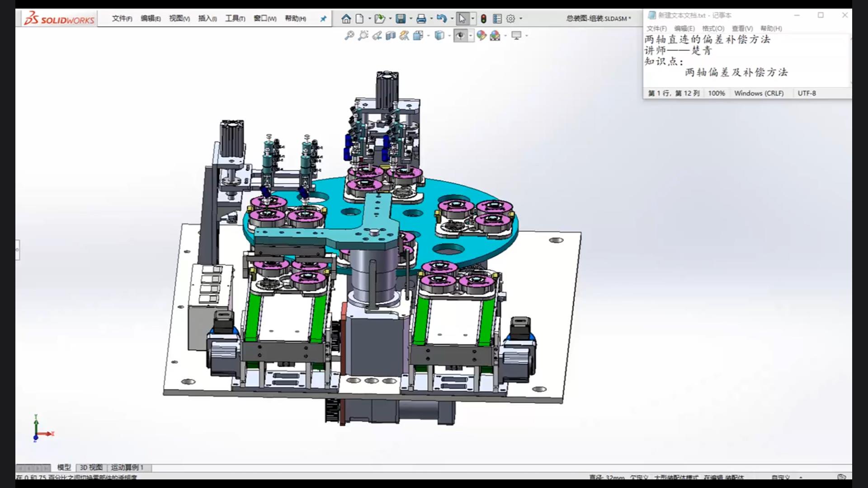Click Zoom to Area icon
Screen dimensions: 868x488
[363, 35]
